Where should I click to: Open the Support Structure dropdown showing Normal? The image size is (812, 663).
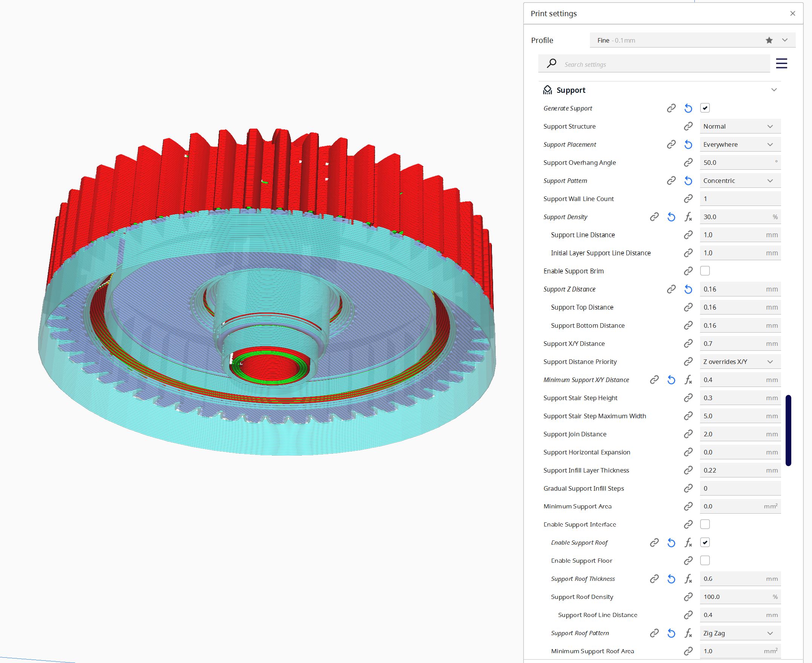(740, 126)
